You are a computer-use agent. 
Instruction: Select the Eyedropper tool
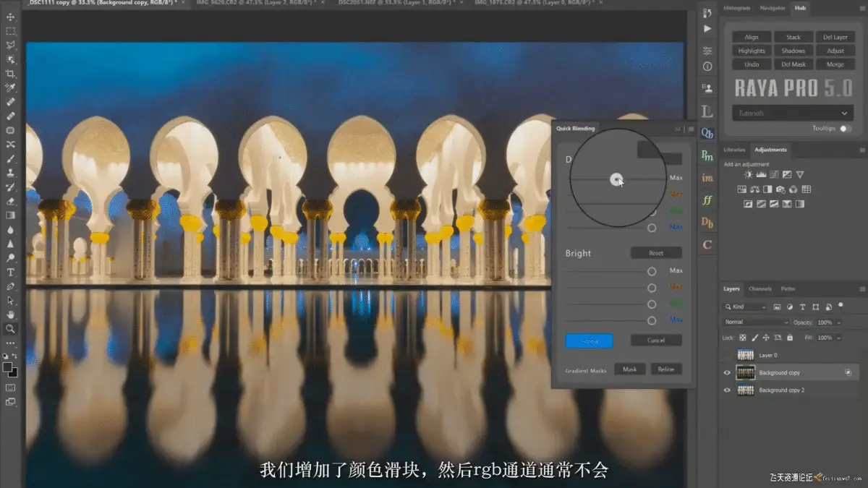(11, 87)
